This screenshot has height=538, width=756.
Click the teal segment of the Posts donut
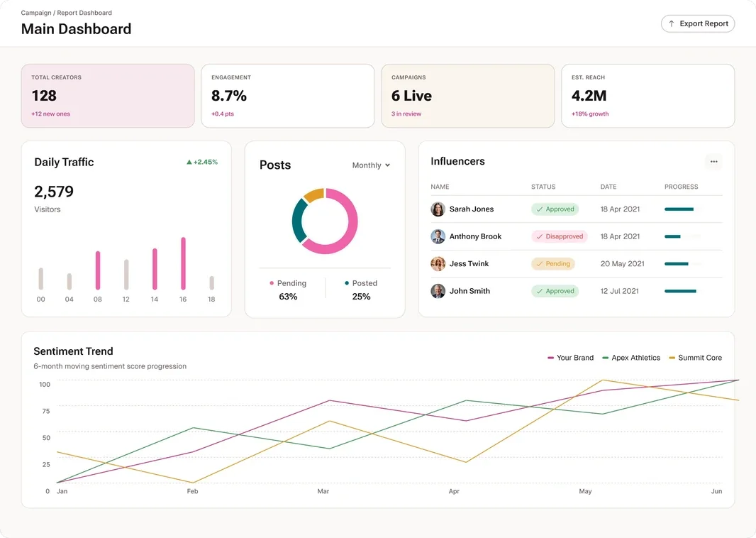click(298, 222)
